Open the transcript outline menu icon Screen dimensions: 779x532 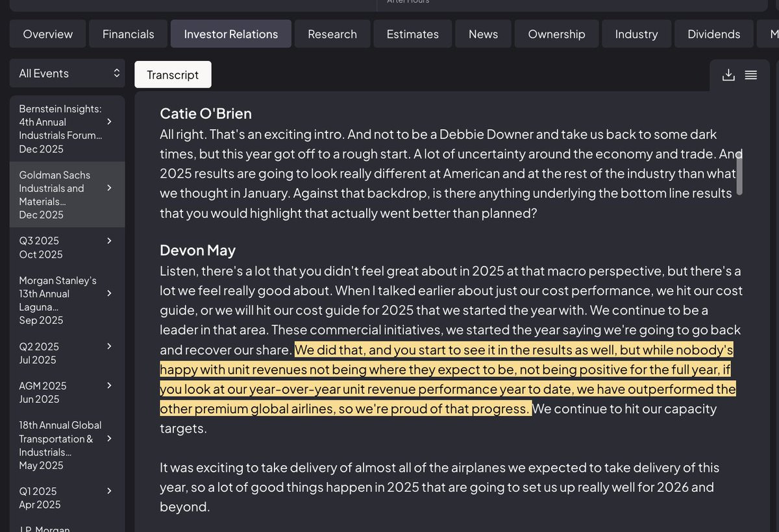tap(751, 75)
